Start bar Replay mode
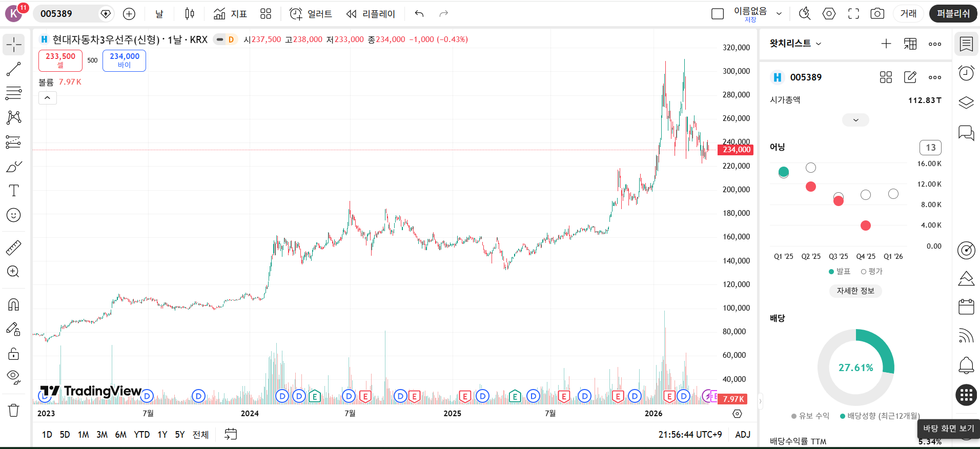This screenshot has height=449, width=980. [x=371, y=14]
